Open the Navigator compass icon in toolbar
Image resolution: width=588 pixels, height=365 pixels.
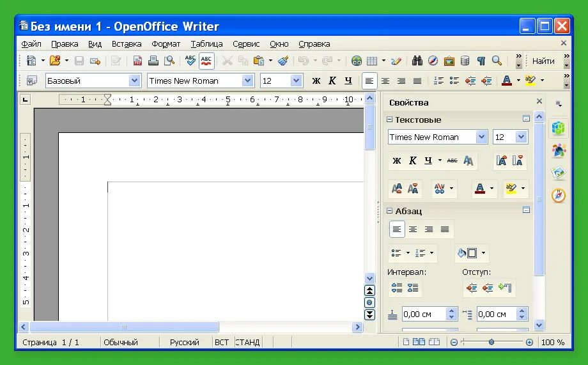433,60
